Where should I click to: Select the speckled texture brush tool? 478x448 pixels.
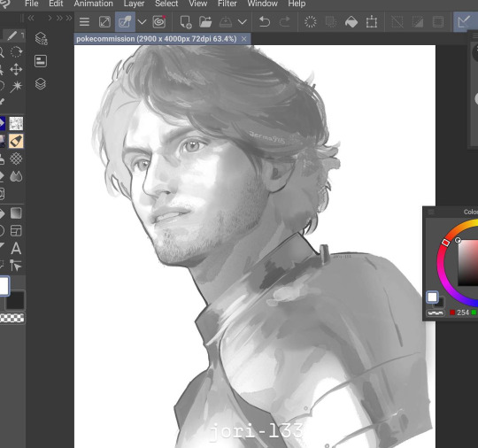(x=16, y=124)
